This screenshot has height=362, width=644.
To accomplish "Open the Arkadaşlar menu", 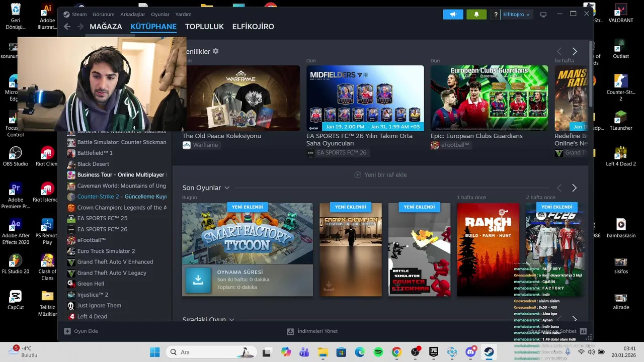I will (133, 15).
